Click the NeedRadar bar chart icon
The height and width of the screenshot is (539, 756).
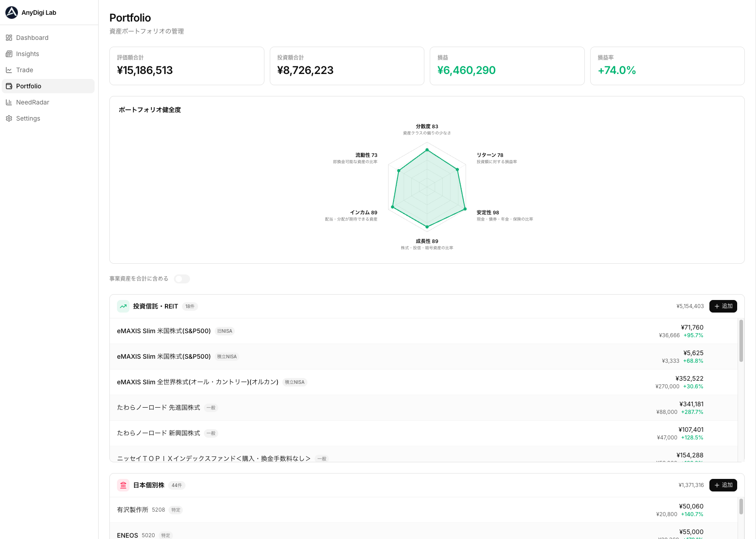tap(9, 102)
